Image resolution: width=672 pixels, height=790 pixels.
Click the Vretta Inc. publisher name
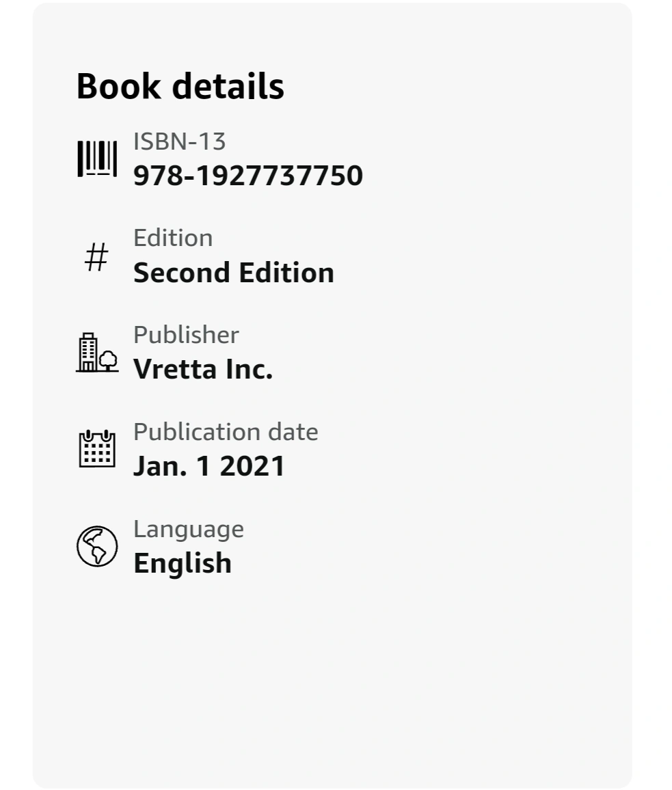203,369
